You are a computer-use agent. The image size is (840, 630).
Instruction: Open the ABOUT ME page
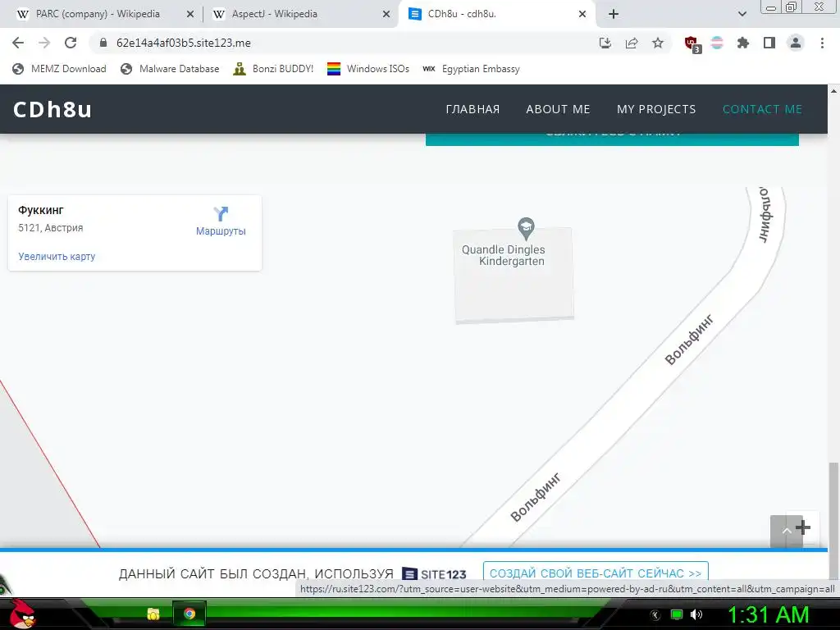(558, 109)
